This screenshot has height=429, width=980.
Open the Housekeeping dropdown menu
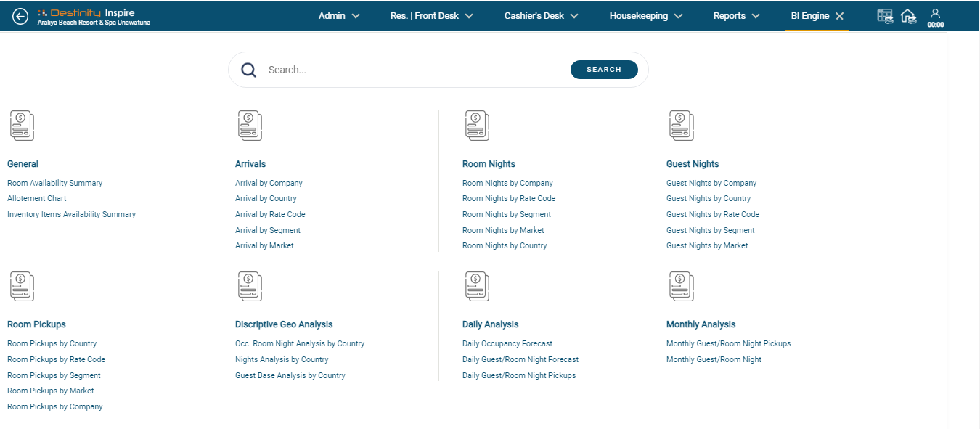click(645, 16)
